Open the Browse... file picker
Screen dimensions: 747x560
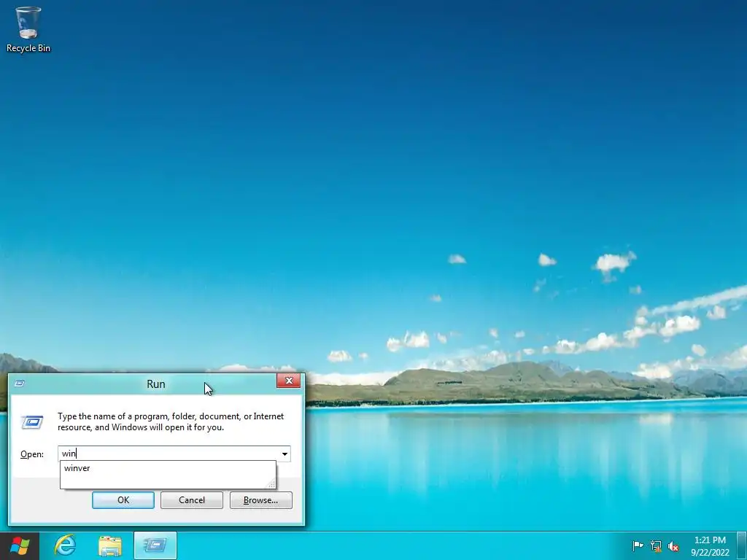tap(260, 500)
